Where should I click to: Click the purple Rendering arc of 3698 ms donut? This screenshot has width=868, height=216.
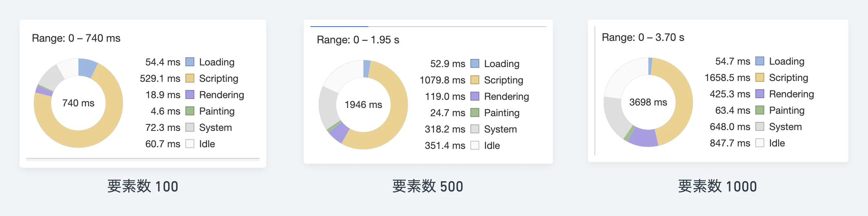pyautogui.click(x=643, y=138)
